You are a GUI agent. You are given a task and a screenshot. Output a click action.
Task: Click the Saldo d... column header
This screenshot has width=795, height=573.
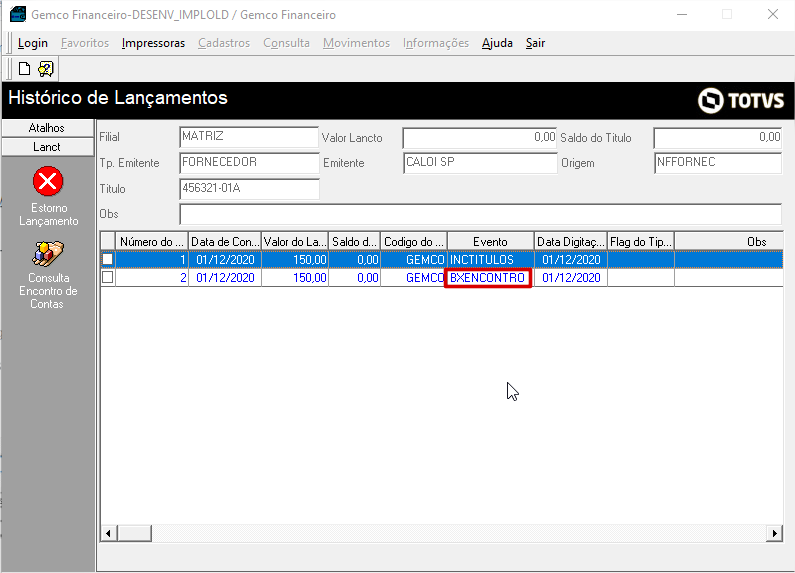click(354, 241)
